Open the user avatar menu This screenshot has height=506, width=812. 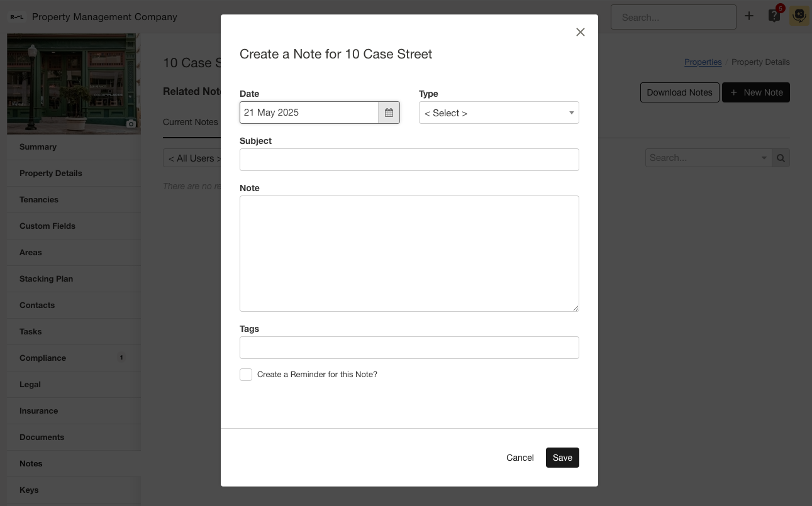pos(799,16)
